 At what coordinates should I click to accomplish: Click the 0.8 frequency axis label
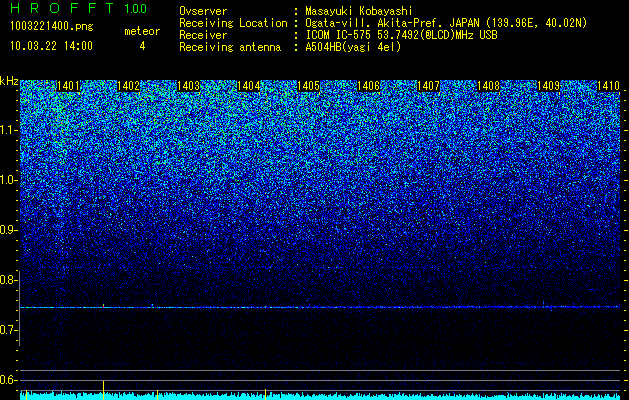click(x=8, y=280)
